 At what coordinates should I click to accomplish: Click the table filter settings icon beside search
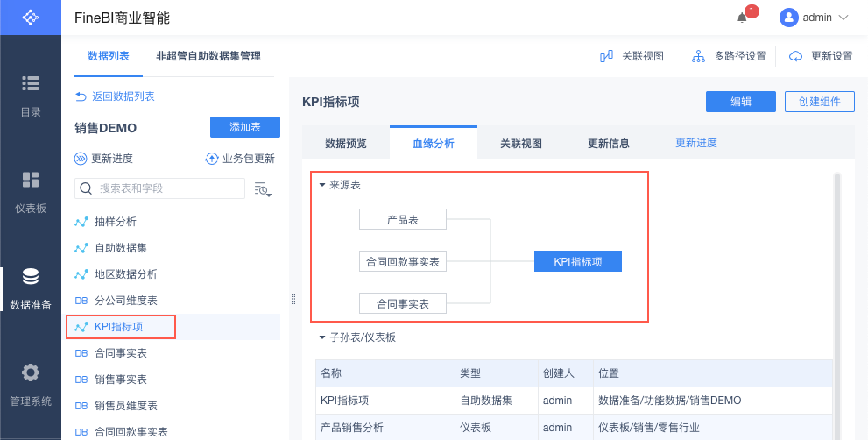[263, 188]
